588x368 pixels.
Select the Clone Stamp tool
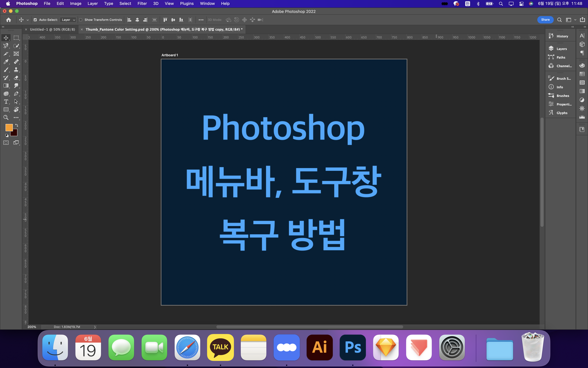pyautogui.click(x=16, y=70)
